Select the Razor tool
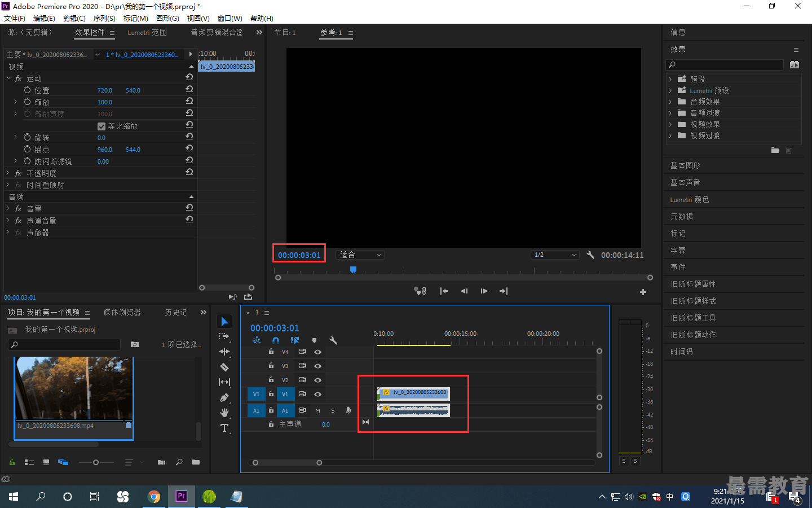Viewport: 812px width, 508px height. pyautogui.click(x=224, y=367)
